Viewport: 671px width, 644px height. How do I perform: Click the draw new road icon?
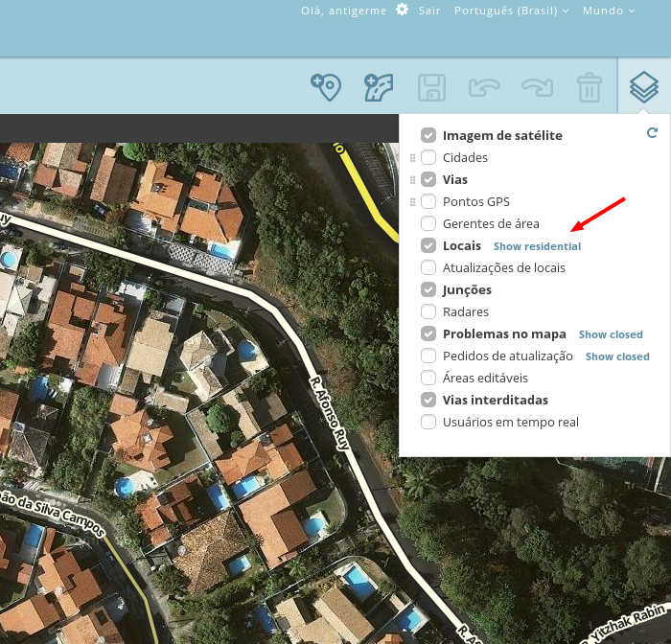point(379,87)
